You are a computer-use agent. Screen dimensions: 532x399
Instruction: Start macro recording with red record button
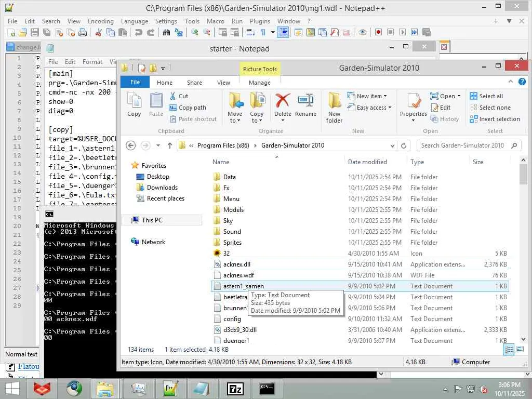tap(378, 32)
